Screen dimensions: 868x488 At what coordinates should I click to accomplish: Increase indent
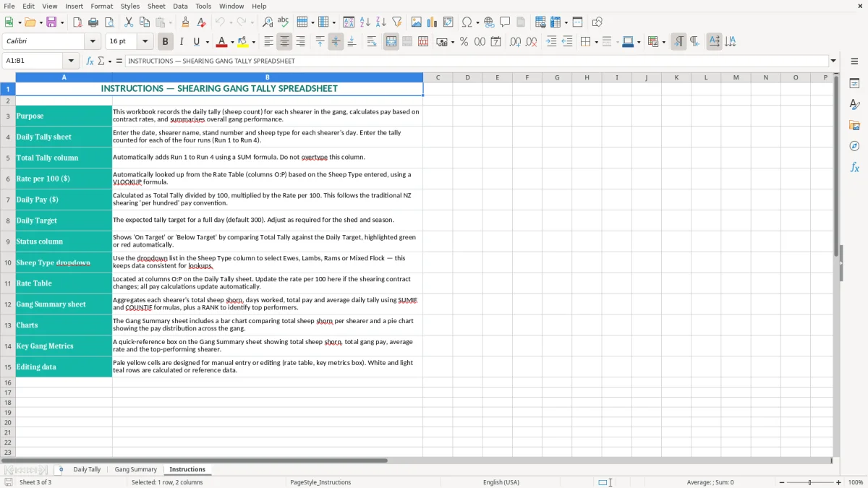tap(551, 42)
